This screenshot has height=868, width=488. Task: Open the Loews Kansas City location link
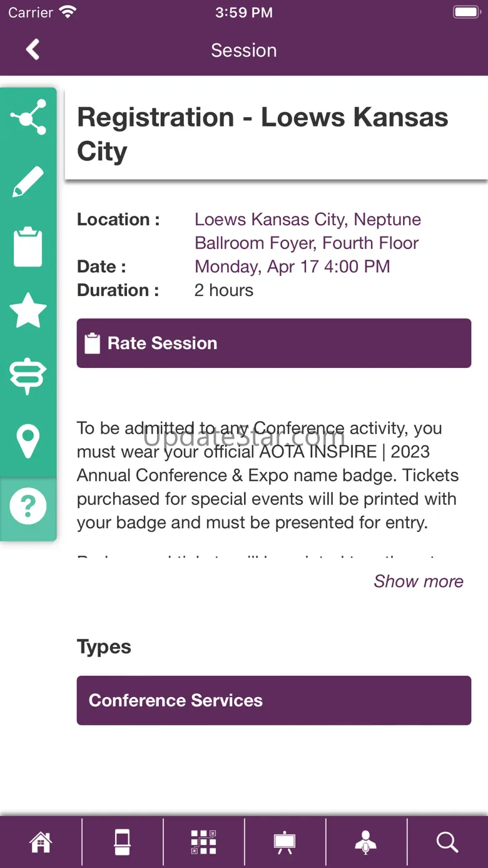[307, 231]
